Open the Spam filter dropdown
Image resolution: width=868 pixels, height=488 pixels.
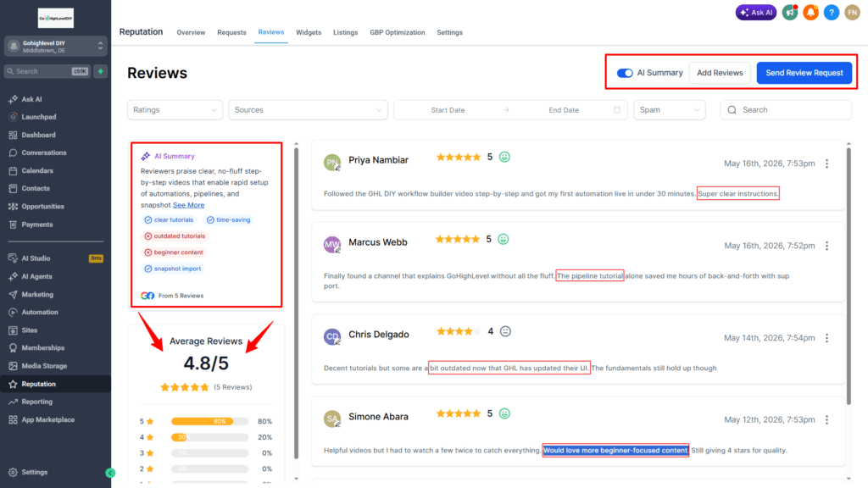[670, 110]
